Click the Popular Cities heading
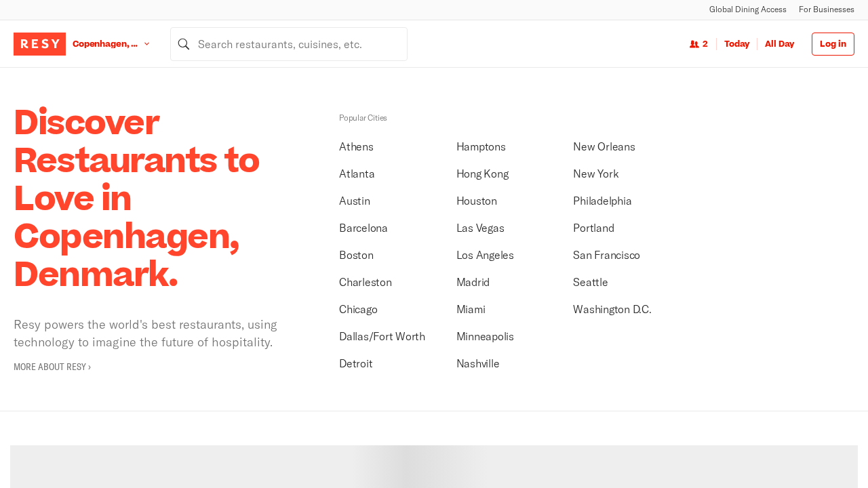 (363, 118)
